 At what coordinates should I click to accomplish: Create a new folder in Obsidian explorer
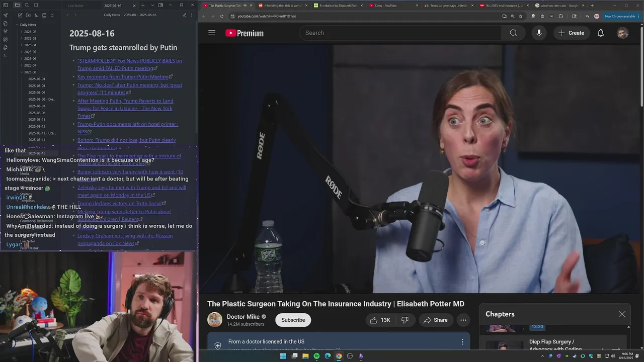coord(28,15)
